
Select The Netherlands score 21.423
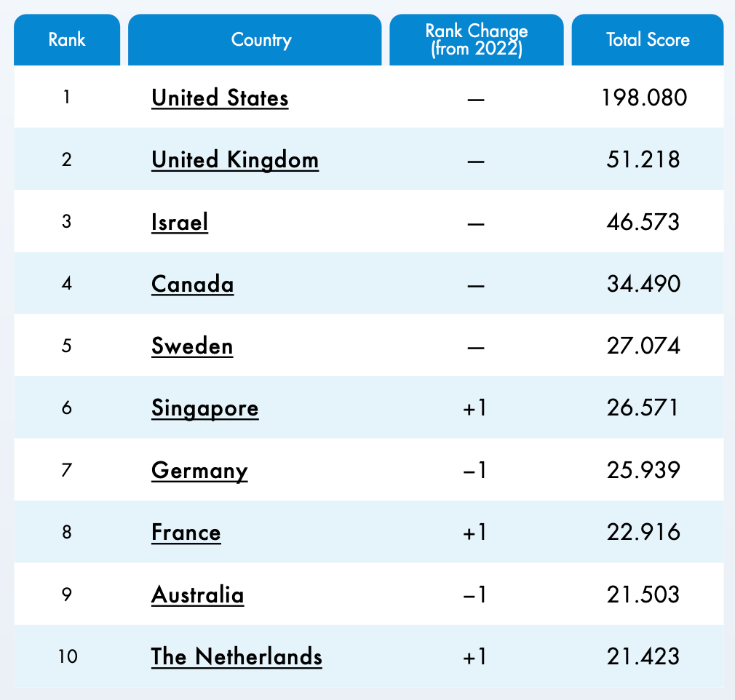click(643, 656)
